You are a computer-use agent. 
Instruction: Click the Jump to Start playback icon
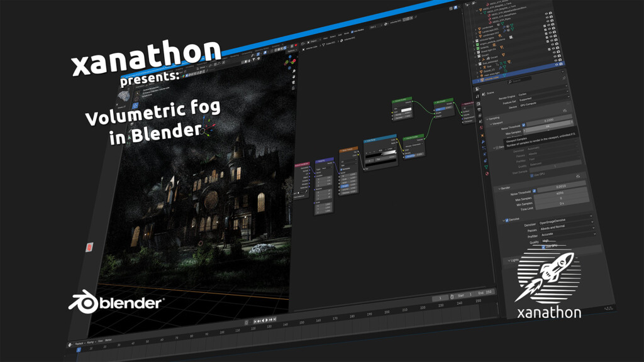255,321
